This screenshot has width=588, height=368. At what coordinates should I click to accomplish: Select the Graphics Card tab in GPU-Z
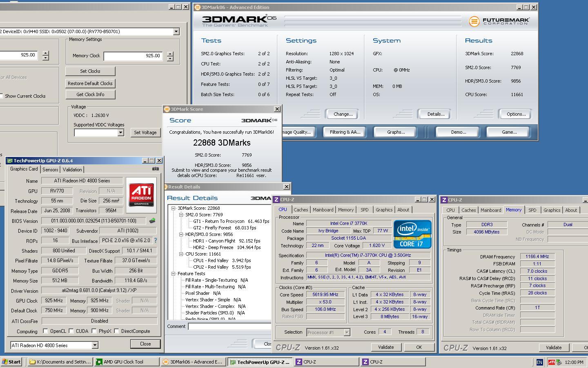tap(24, 169)
